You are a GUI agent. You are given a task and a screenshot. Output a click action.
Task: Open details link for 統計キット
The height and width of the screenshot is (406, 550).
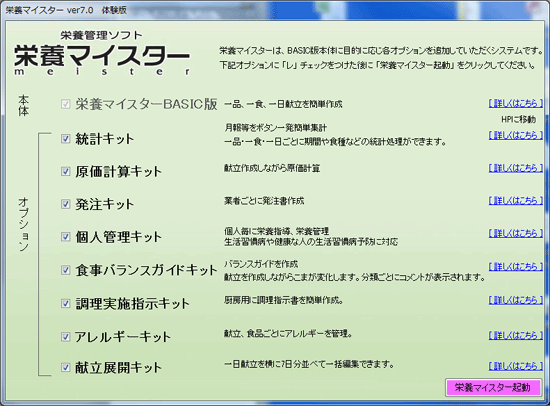pyautogui.click(x=516, y=135)
